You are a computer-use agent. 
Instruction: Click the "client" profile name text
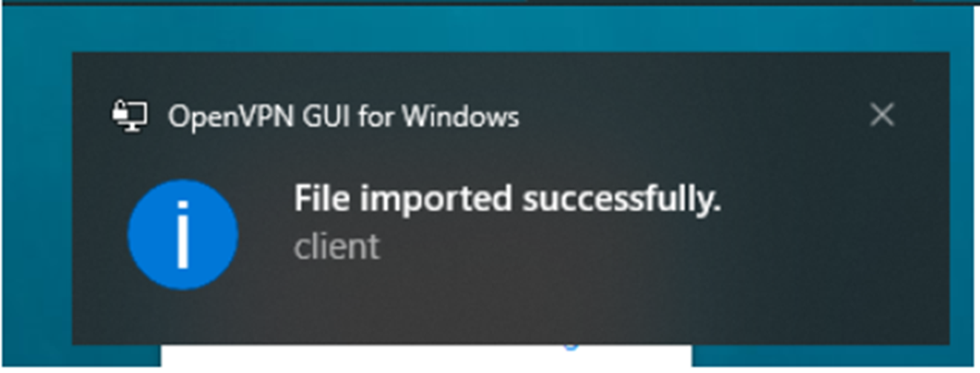pos(337,246)
